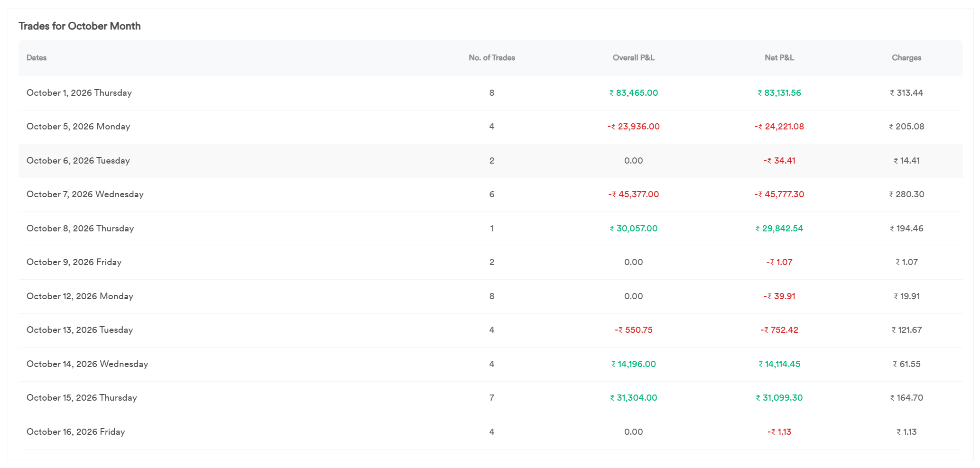Viewport: 980px width, 468px height.
Task: Click the No. of Trades column header
Action: (492, 58)
